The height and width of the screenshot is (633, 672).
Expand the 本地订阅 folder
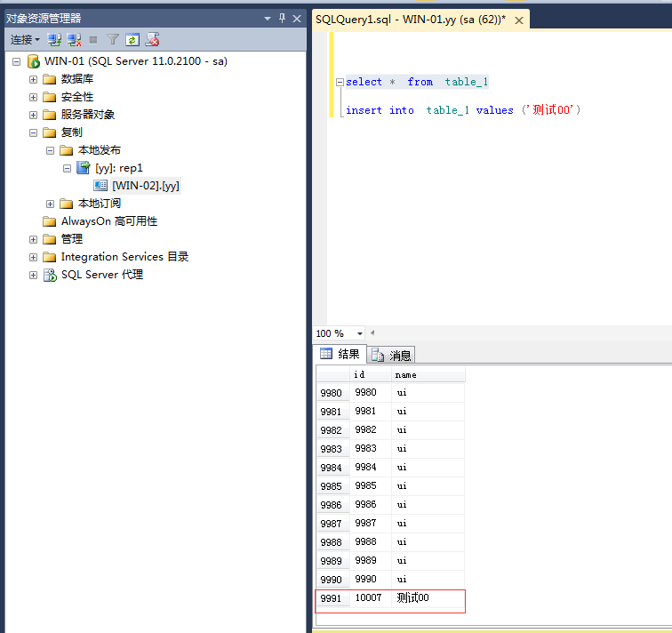[50, 204]
